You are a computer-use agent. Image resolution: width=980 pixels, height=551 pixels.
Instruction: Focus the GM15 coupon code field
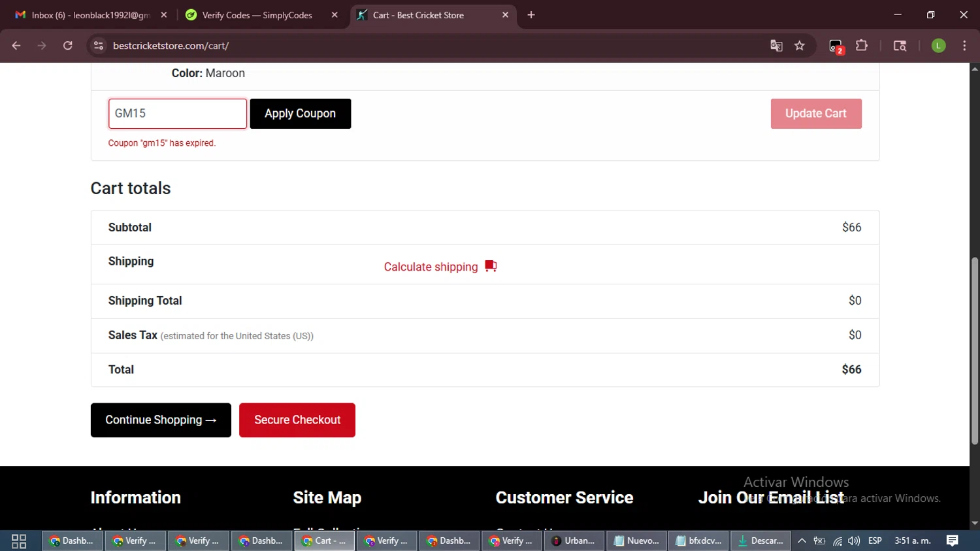178,114
